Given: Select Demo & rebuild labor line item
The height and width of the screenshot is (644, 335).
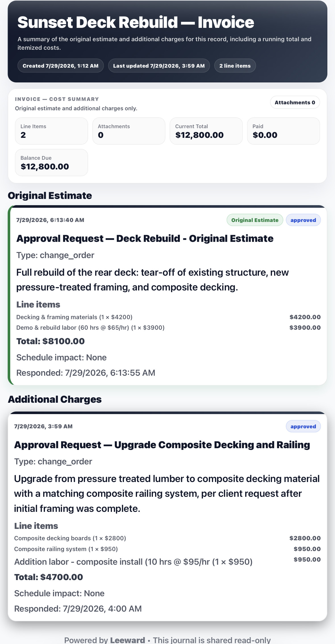Looking at the screenshot, I should (168, 327).
